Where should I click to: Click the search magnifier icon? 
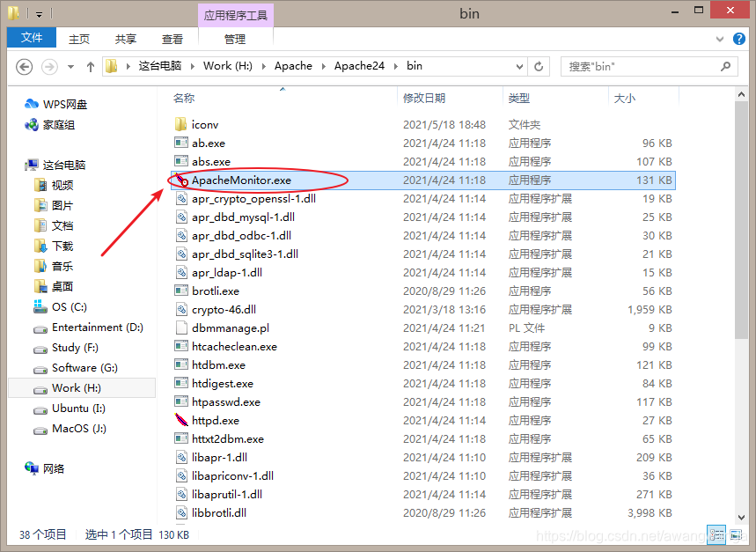725,67
